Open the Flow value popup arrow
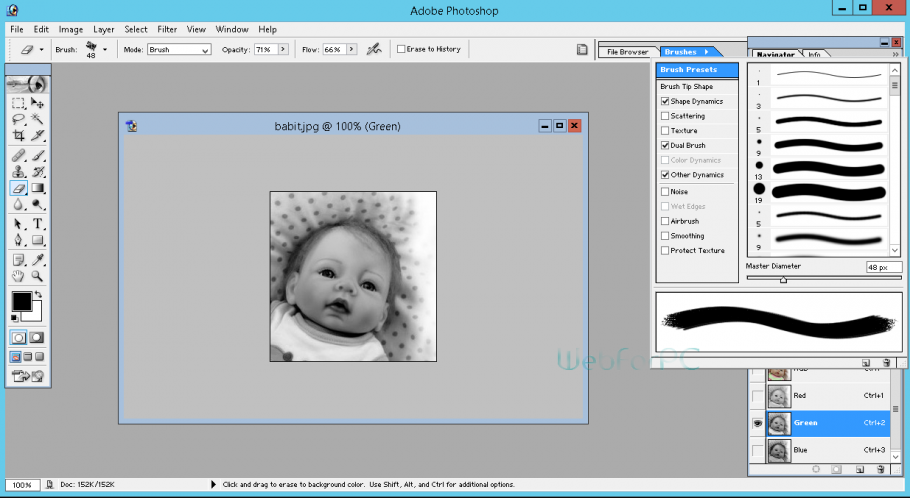The width and height of the screenshot is (910, 498). (353, 49)
